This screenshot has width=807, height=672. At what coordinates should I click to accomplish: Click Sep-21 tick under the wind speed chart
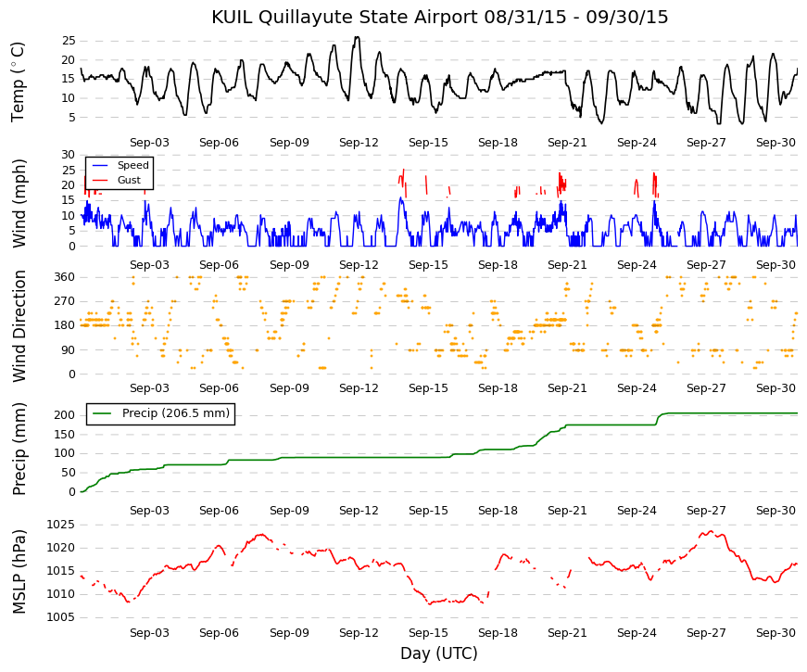567,265
